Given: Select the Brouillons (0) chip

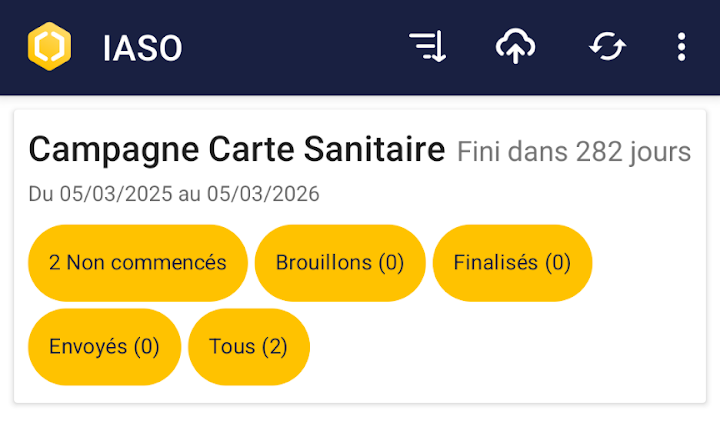Looking at the screenshot, I should 340,263.
